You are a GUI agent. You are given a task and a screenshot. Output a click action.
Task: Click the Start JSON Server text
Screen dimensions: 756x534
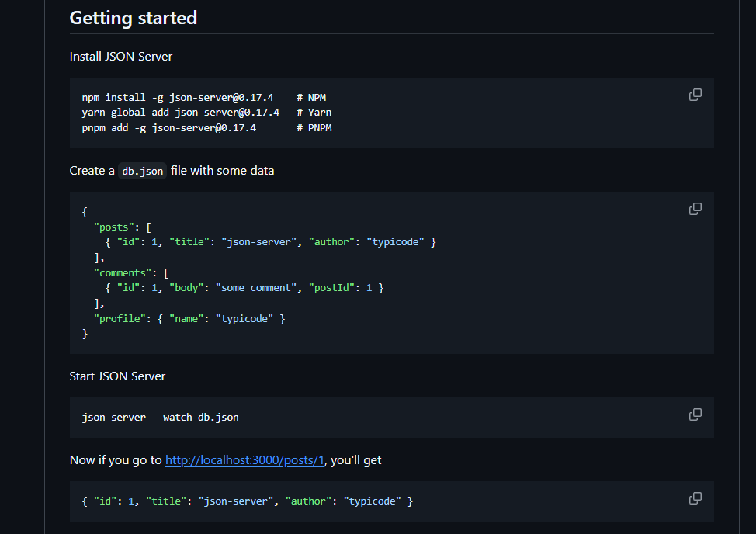point(117,376)
